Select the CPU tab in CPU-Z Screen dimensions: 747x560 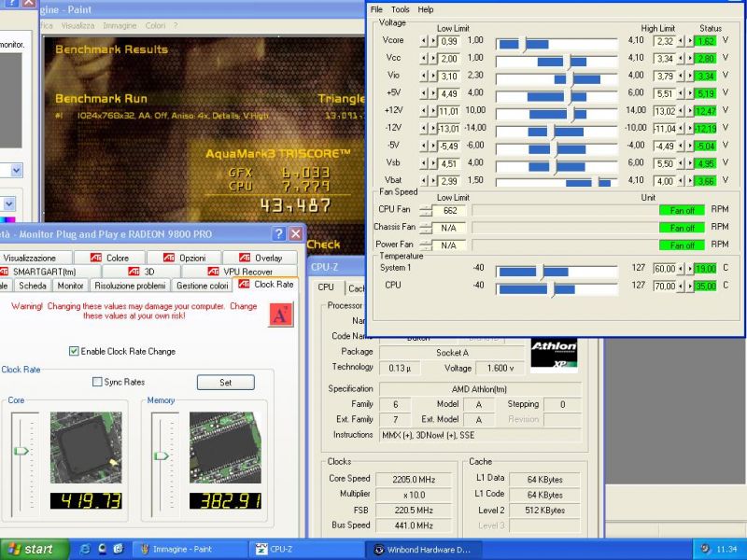(326, 287)
